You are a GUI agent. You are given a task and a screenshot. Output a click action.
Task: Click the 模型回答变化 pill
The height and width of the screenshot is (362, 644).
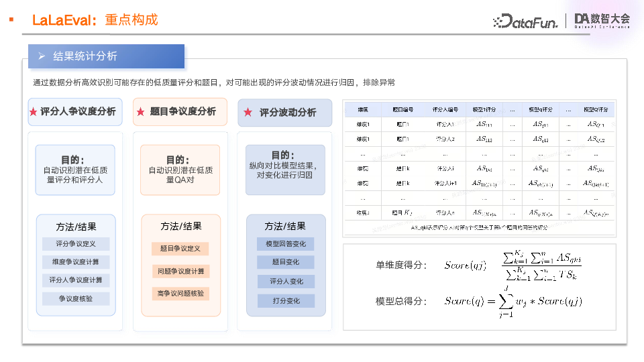point(286,244)
